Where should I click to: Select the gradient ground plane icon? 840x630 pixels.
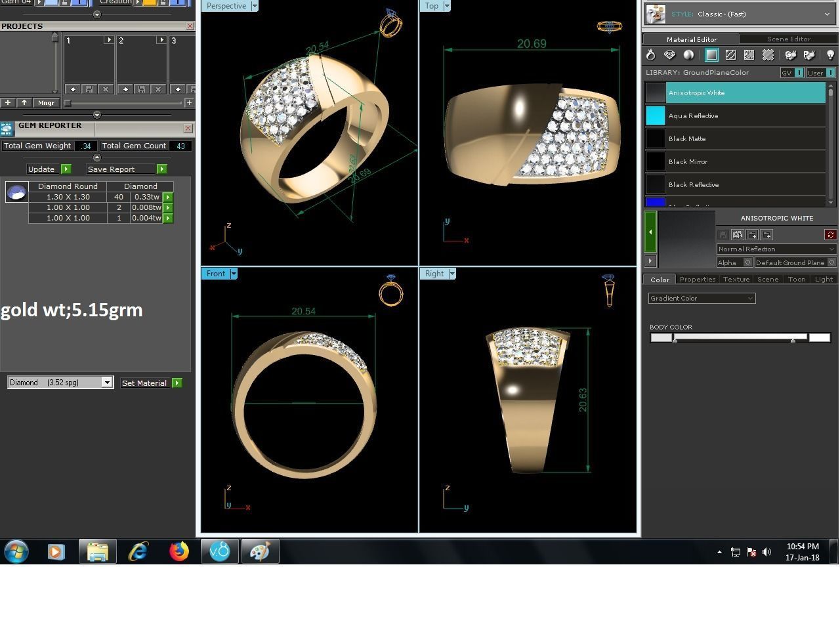coord(711,55)
